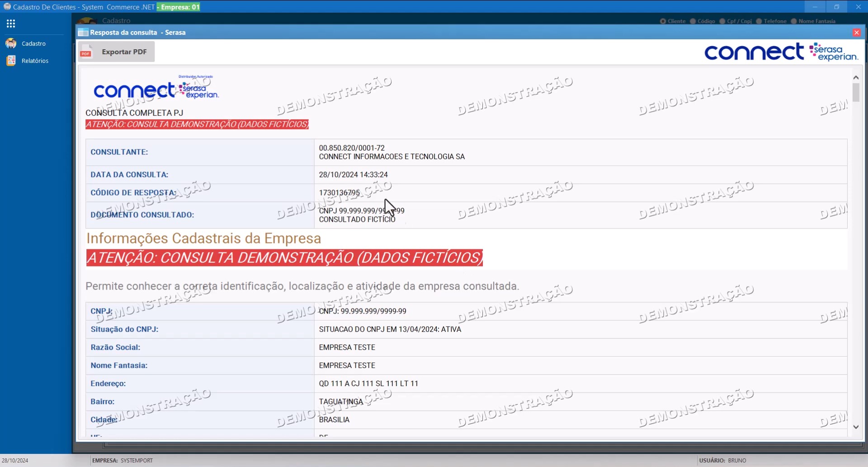
Task: Click the Relatórios report icon in sidebar
Action: pyautogui.click(x=11, y=61)
